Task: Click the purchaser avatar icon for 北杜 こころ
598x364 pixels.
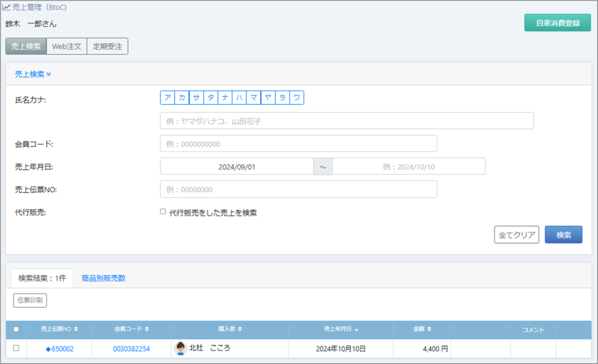Action: (180, 348)
